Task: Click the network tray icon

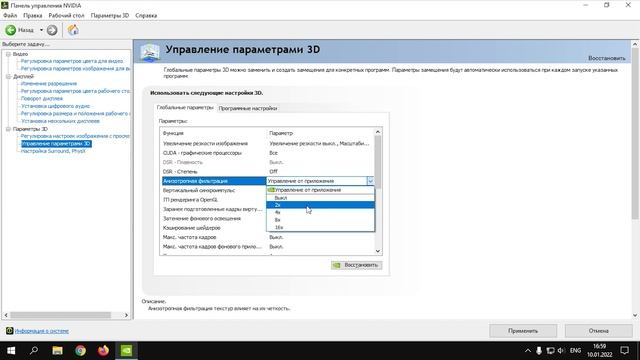Action: 550,351
